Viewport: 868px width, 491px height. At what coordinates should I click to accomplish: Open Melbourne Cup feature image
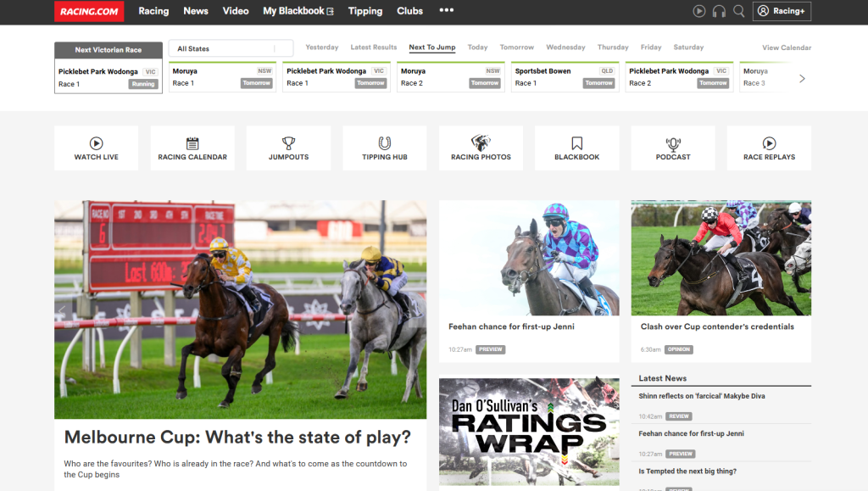(240, 310)
